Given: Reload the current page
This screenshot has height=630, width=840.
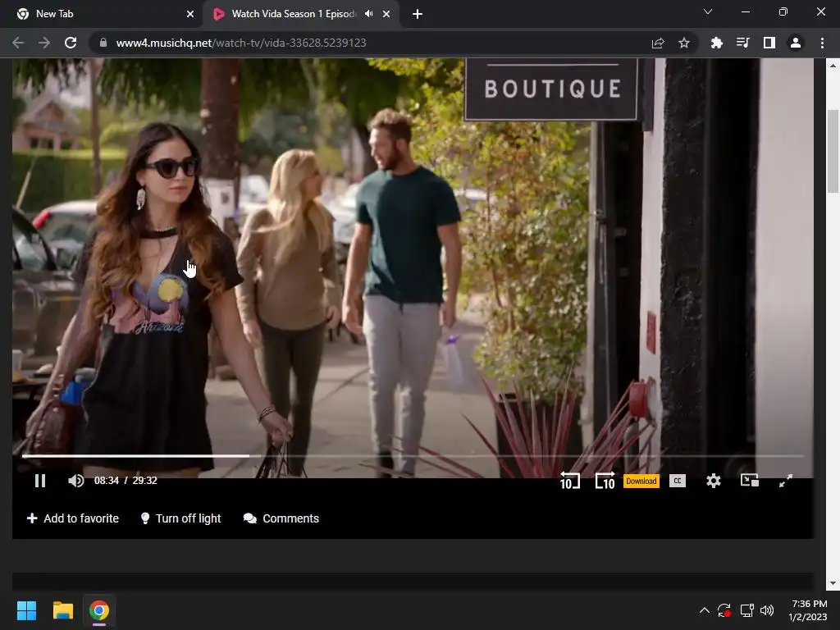Looking at the screenshot, I should [x=71, y=43].
